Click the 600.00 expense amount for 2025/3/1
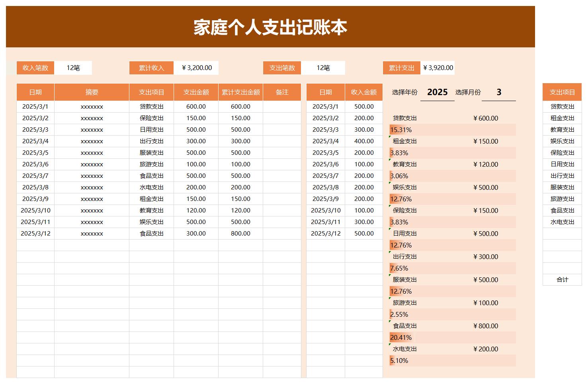This screenshot has height=384, width=588. click(x=196, y=106)
